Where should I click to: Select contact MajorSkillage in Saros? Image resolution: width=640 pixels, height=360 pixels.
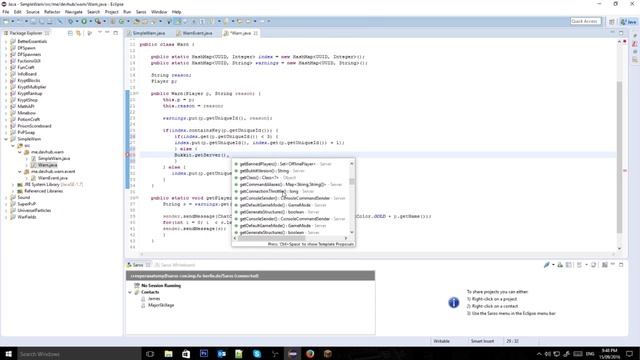coord(161,305)
